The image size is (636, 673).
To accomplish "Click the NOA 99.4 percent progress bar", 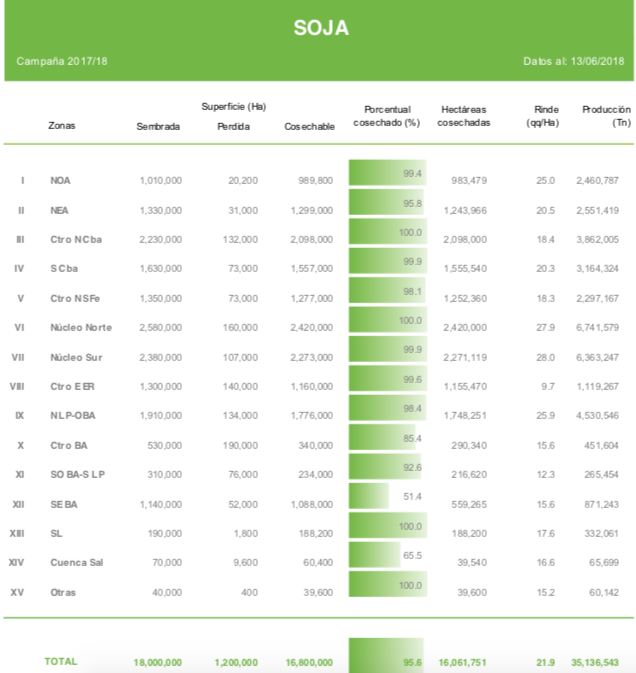I will (x=386, y=173).
